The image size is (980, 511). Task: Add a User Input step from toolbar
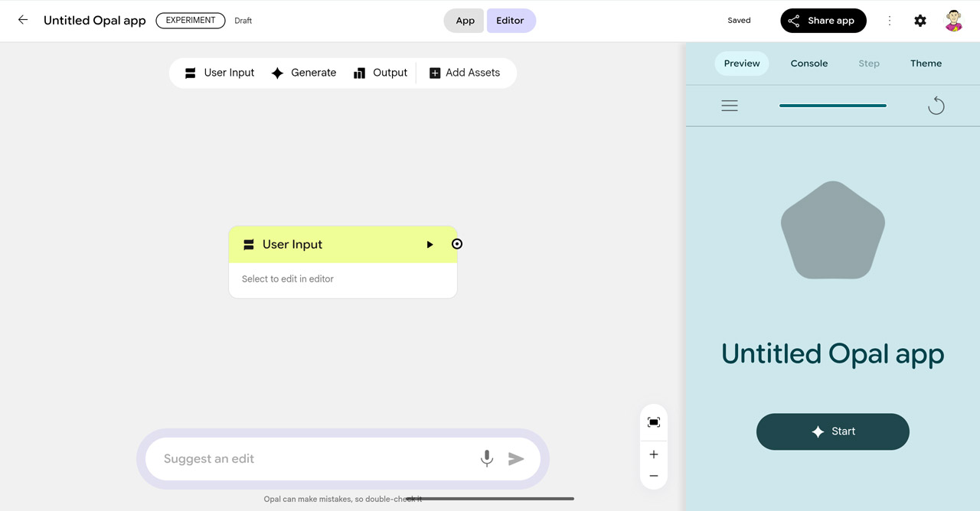click(220, 73)
